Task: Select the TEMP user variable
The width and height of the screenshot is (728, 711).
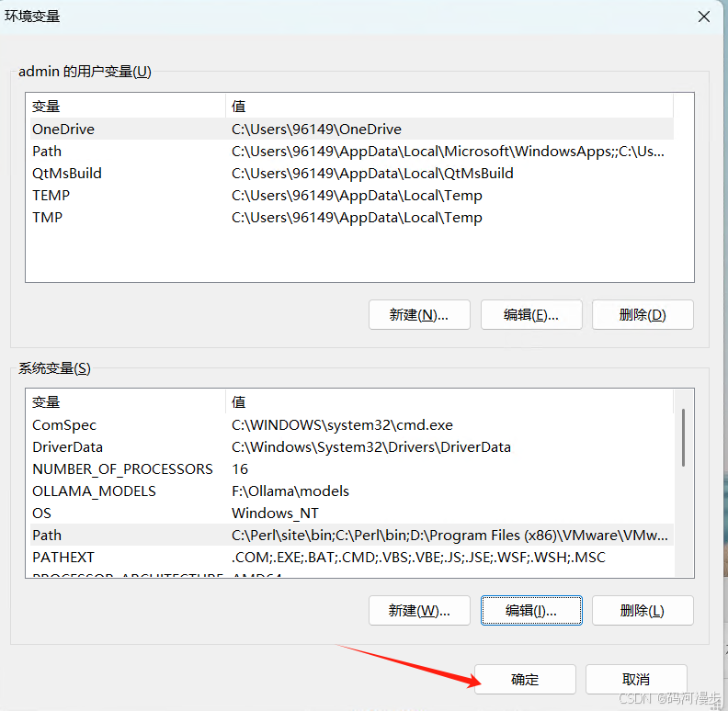Action: tap(352, 196)
